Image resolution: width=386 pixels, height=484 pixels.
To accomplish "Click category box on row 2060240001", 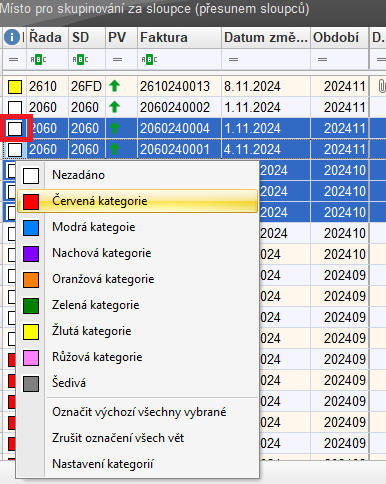I will (x=15, y=149).
